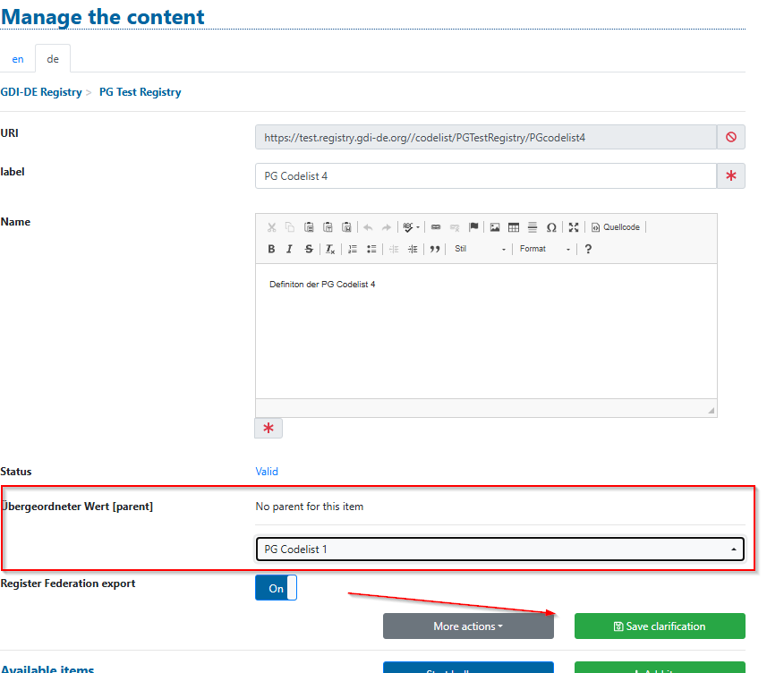Insert a block quote in the editor
The image size is (784, 673).
(x=435, y=249)
